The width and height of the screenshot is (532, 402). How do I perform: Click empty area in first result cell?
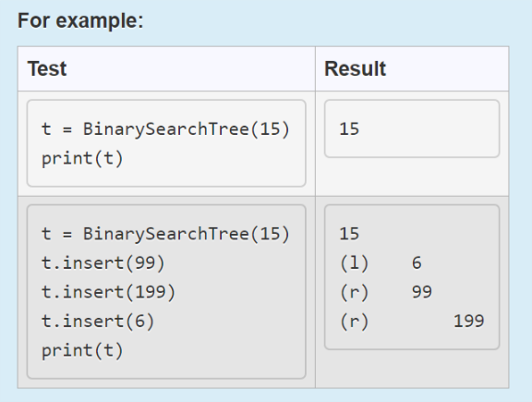tap(412, 177)
